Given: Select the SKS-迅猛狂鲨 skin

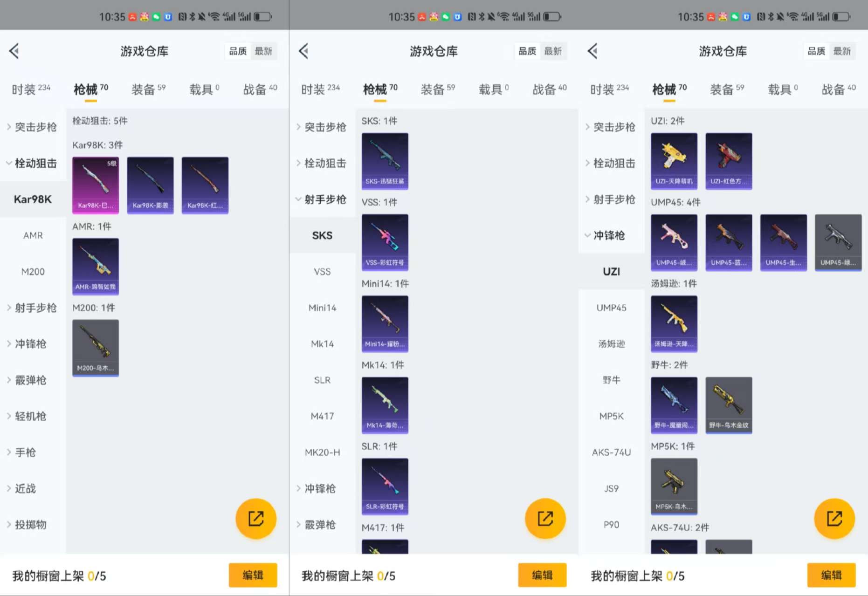Looking at the screenshot, I should [385, 161].
